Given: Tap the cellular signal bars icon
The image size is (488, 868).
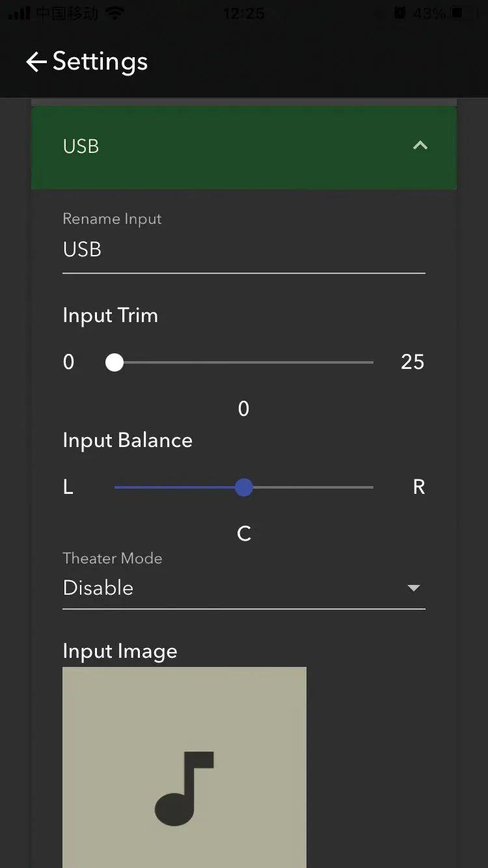Looking at the screenshot, I should 20,14.
